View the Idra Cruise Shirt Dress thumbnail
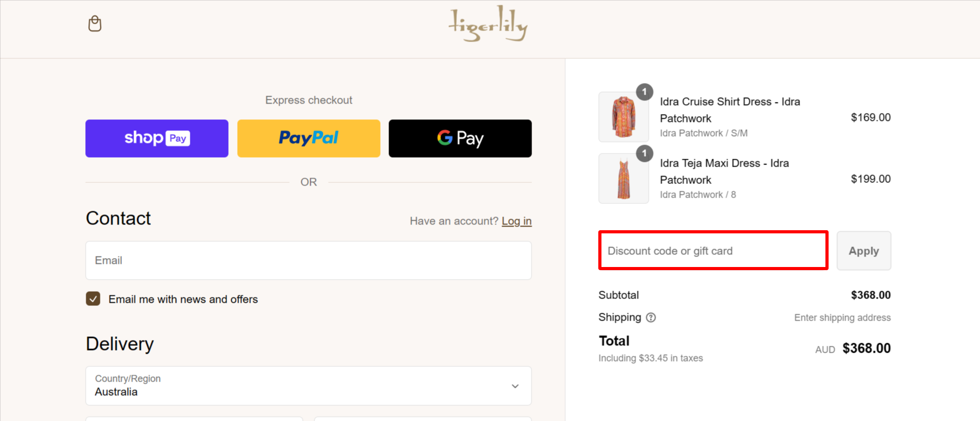This screenshot has height=421, width=980. pyautogui.click(x=623, y=117)
